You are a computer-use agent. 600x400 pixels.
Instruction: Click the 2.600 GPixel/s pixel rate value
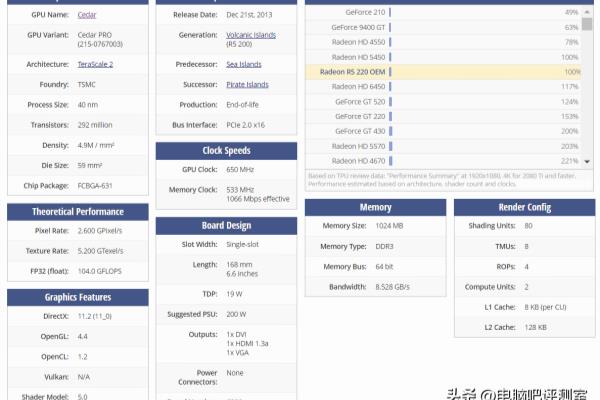click(100, 231)
